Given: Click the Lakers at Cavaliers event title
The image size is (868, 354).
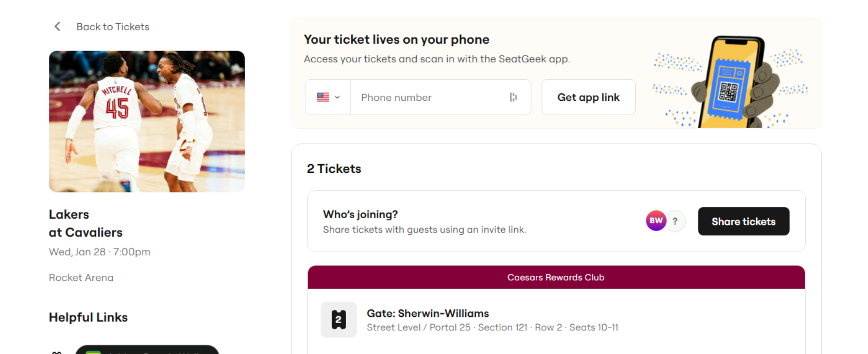Looking at the screenshot, I should [86, 223].
